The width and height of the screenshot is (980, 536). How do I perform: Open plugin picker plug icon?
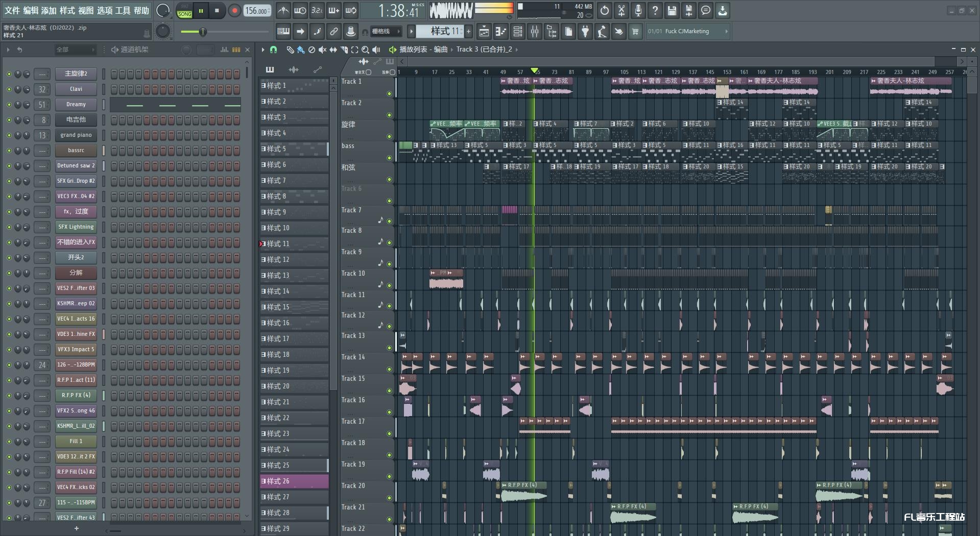point(585,32)
